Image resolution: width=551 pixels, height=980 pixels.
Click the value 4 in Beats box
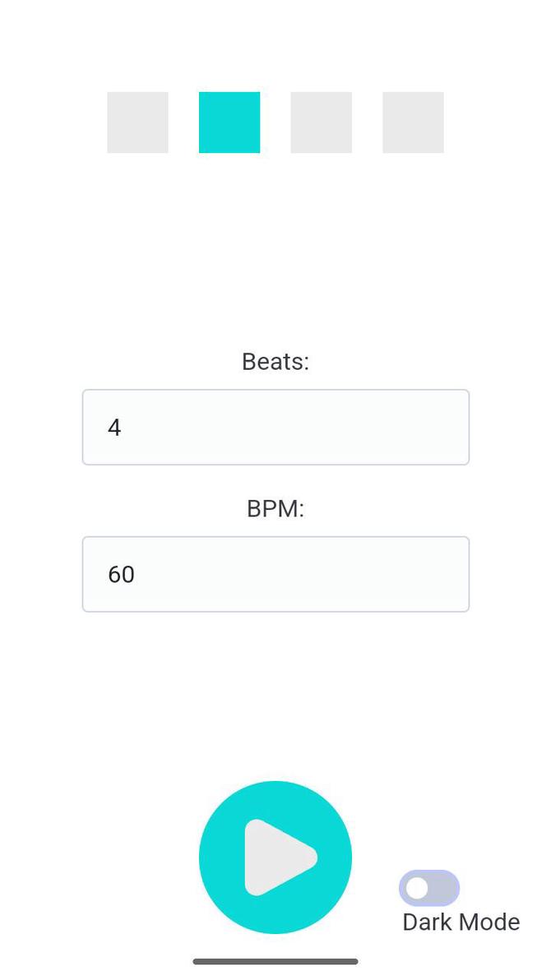(116, 427)
